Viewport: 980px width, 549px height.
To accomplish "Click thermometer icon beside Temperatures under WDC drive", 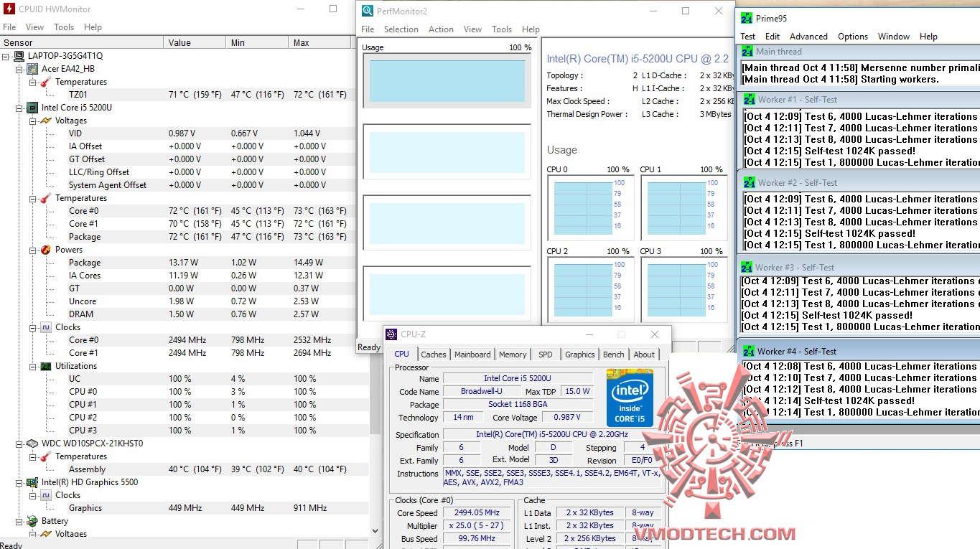I will pyautogui.click(x=45, y=456).
